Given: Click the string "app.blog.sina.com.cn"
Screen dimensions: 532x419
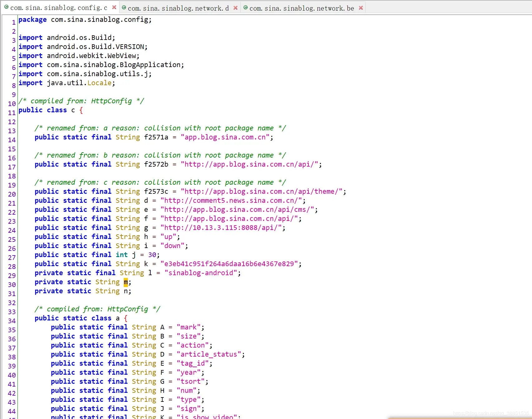Looking at the screenshot, I should pyautogui.click(x=225, y=137).
